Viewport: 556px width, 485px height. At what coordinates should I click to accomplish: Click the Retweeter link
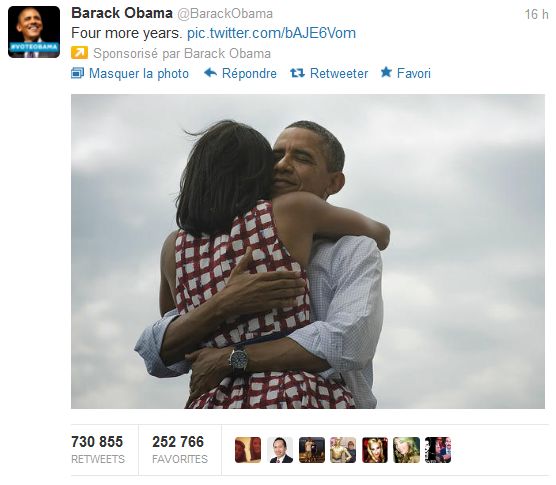point(339,73)
